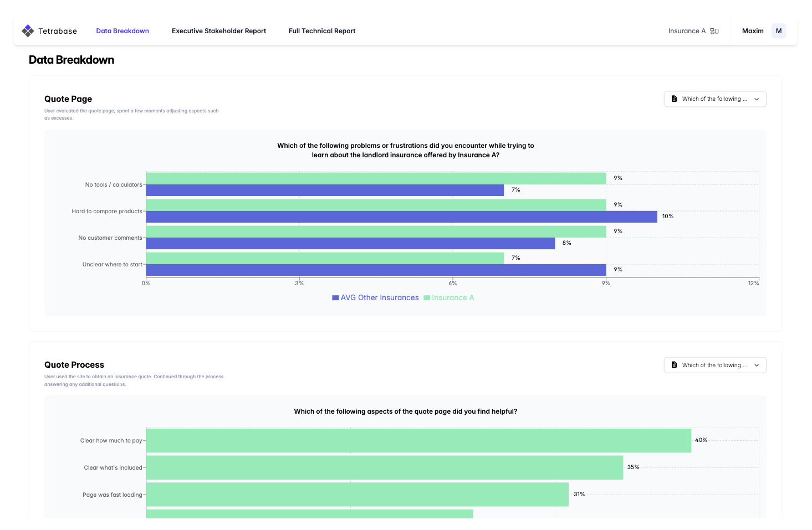Go to the Full Technical Report tab
This screenshot has width=812, height=530.
(x=322, y=31)
